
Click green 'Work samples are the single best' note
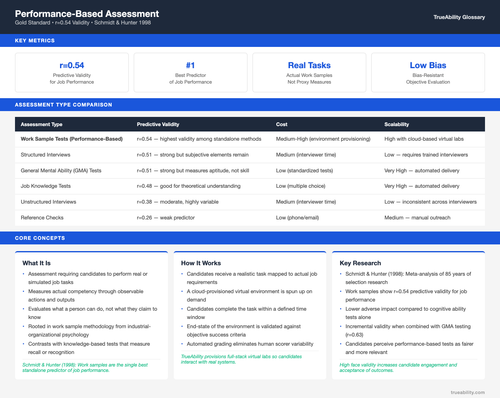[85, 367]
